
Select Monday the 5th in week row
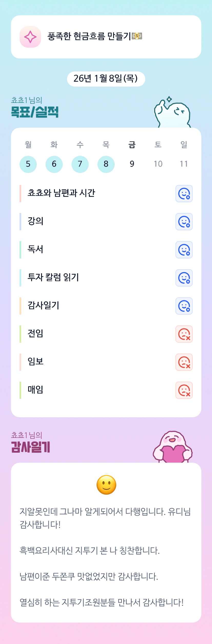[28, 164]
